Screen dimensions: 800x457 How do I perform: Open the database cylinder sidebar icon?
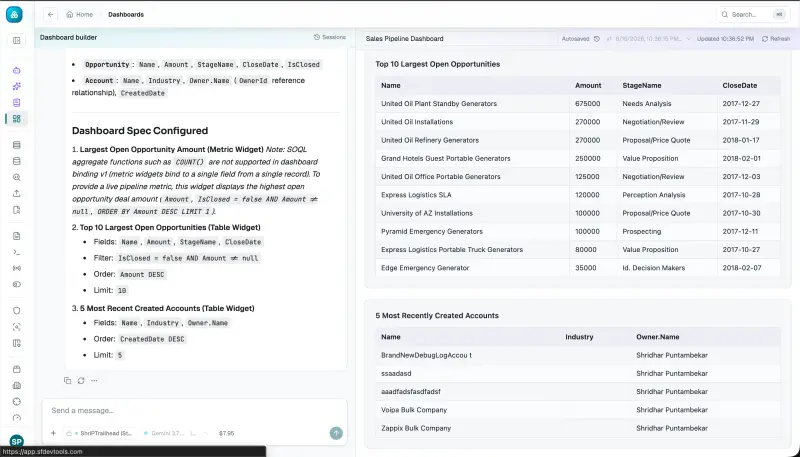click(x=17, y=161)
